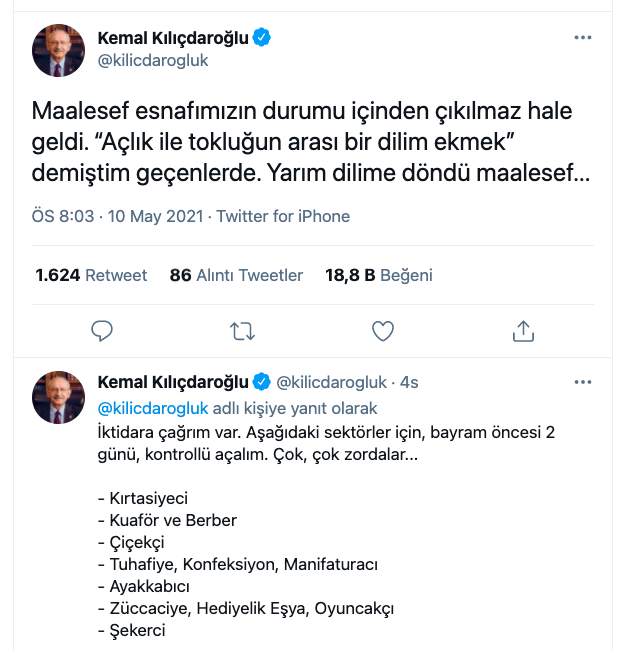Click the Twitter for iPhone source link
Screen dimensions: 622x650
pos(283,216)
